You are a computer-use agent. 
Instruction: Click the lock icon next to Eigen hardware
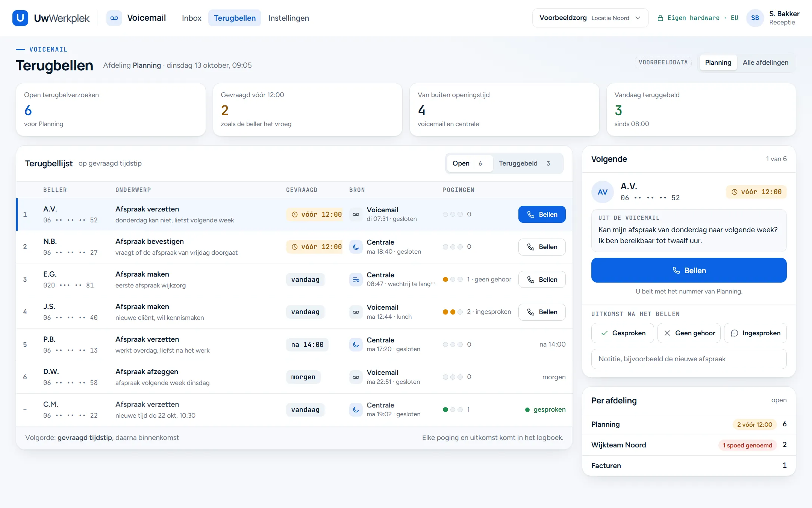(660, 18)
